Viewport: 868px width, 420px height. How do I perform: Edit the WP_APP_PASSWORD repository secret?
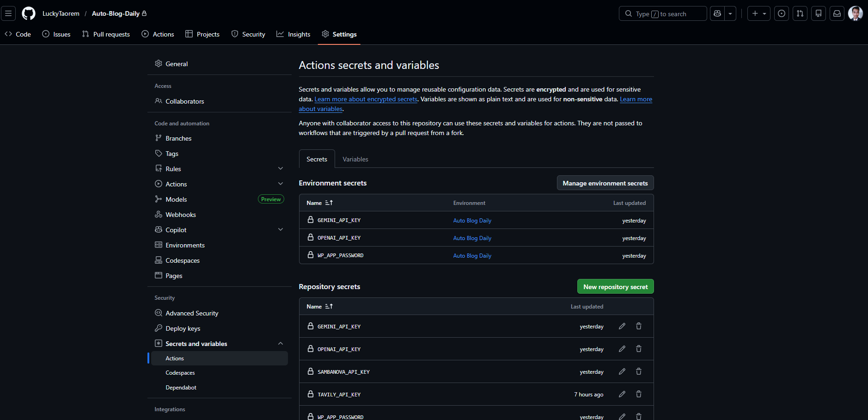tap(622, 416)
